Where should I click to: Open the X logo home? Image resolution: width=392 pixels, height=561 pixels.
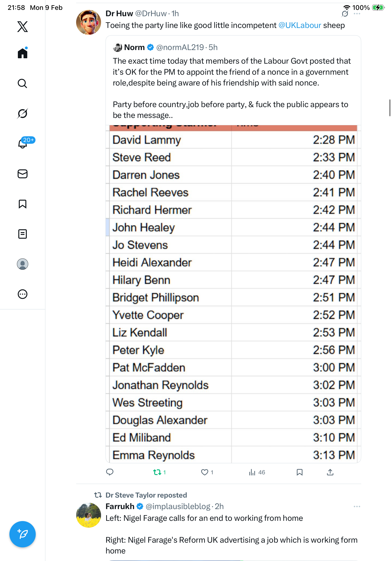pyautogui.click(x=23, y=26)
